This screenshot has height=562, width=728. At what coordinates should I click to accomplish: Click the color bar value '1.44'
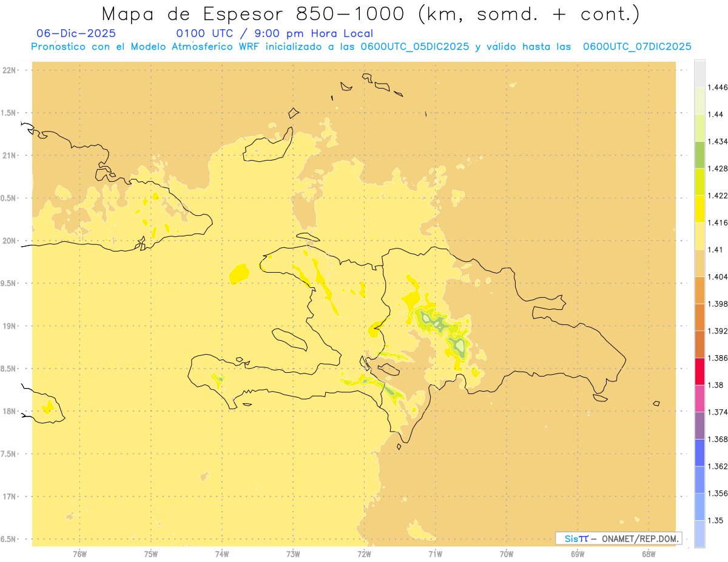tap(716, 115)
